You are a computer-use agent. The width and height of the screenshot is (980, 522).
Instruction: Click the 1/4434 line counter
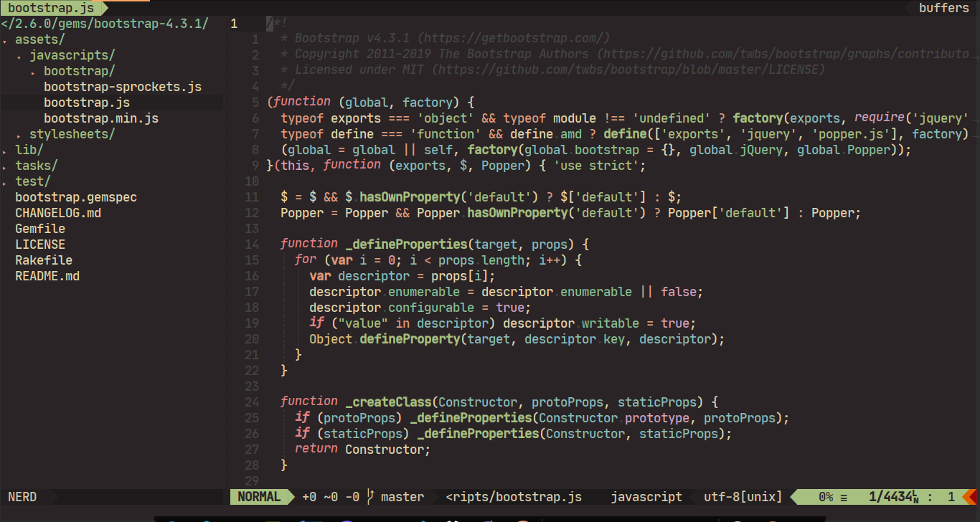point(894,497)
